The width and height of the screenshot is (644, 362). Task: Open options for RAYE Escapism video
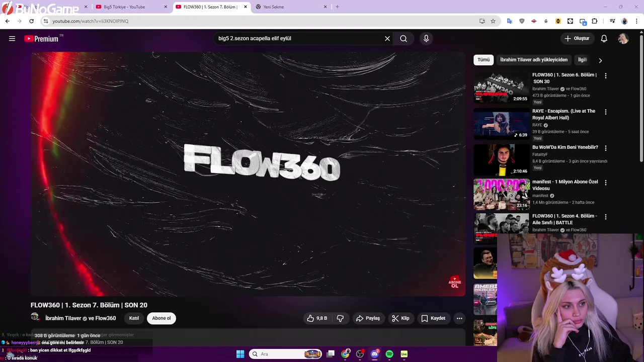click(x=606, y=112)
